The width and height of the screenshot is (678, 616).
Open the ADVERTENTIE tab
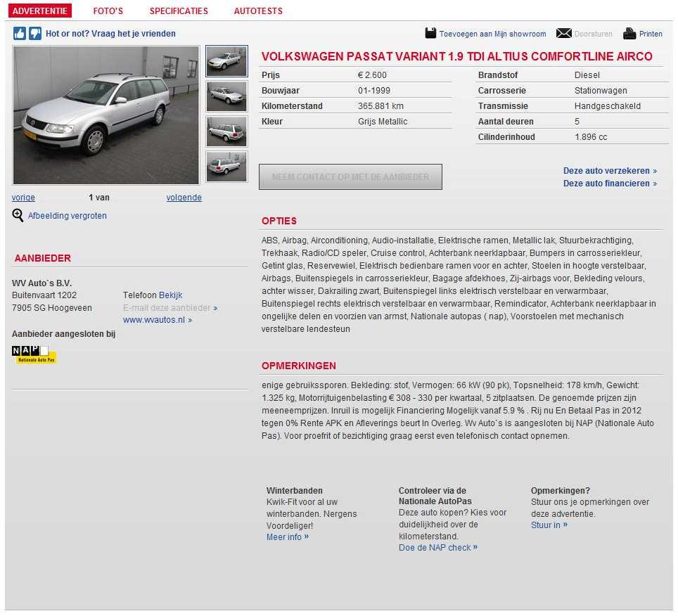pos(40,11)
